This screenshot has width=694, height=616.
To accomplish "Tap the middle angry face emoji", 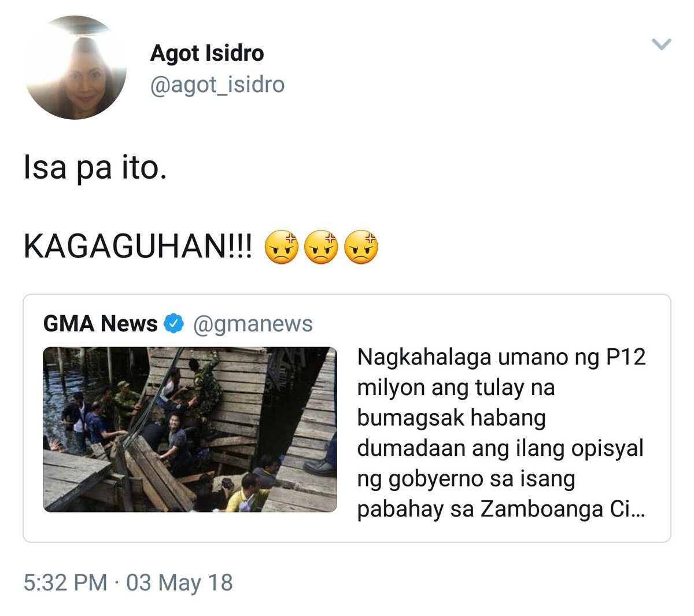I will tap(321, 248).
